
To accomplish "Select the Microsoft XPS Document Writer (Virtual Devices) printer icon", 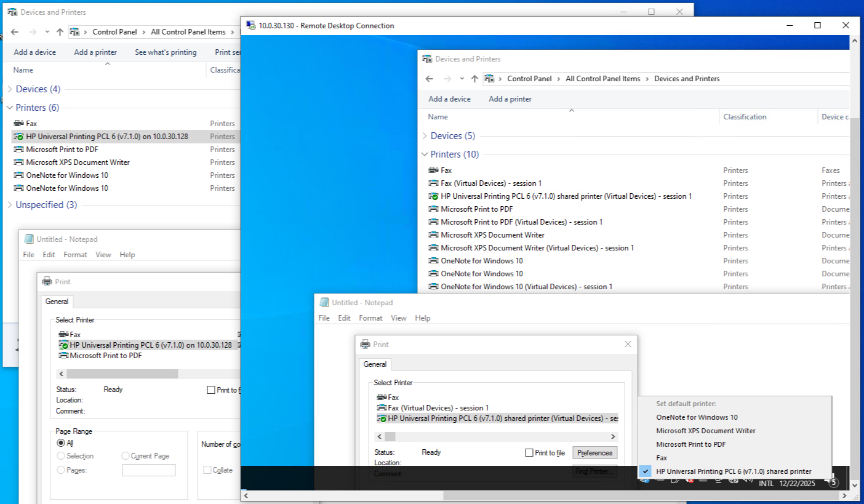I will [434, 248].
